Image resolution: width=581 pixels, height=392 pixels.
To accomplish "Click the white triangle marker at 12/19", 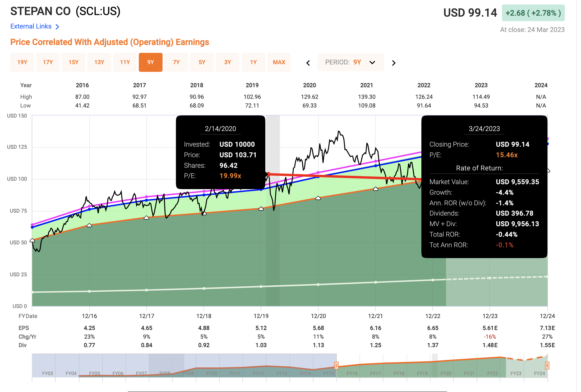I will (261, 209).
